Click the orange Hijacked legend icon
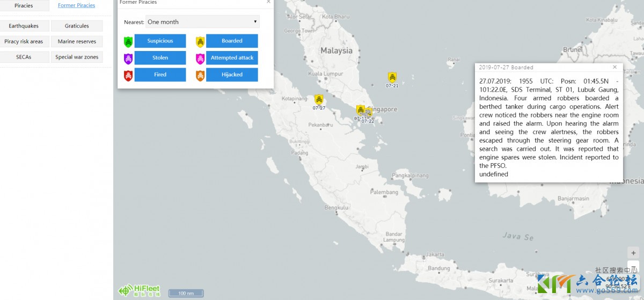The height and width of the screenshot is (300, 644). point(200,75)
